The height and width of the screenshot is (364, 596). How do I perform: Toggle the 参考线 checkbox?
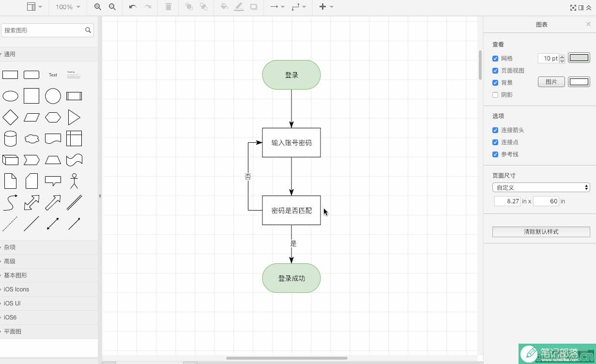coord(495,154)
